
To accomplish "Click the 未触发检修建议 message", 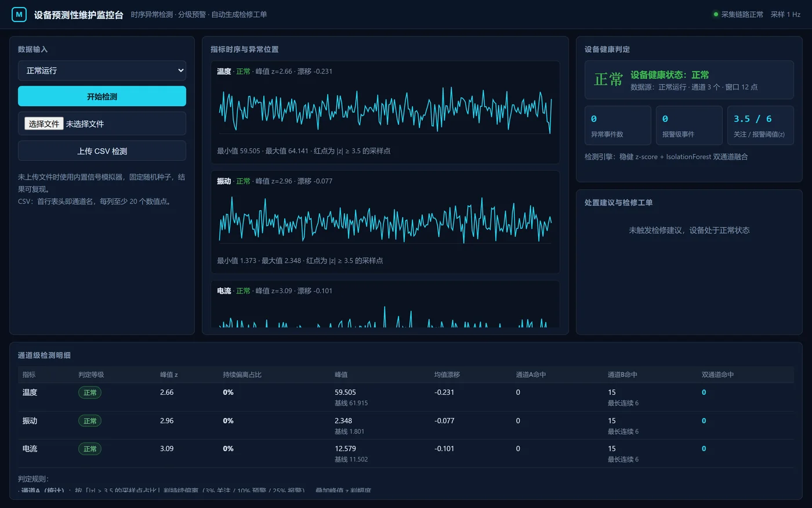I will tap(689, 230).
